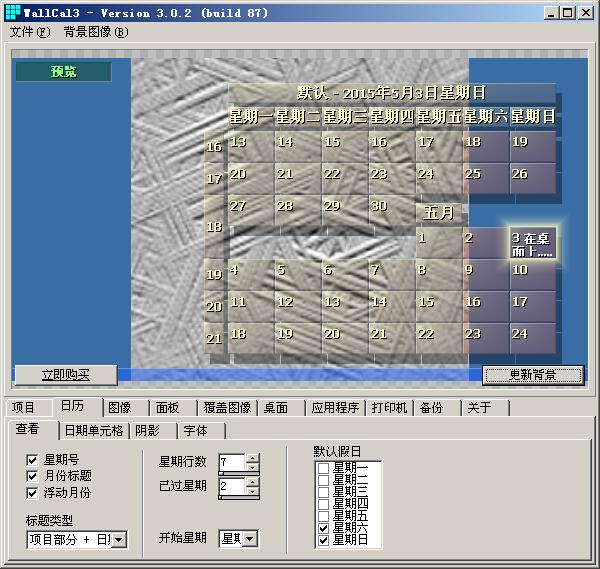
Task: Open the 背景图像 menu
Action: 95,31
